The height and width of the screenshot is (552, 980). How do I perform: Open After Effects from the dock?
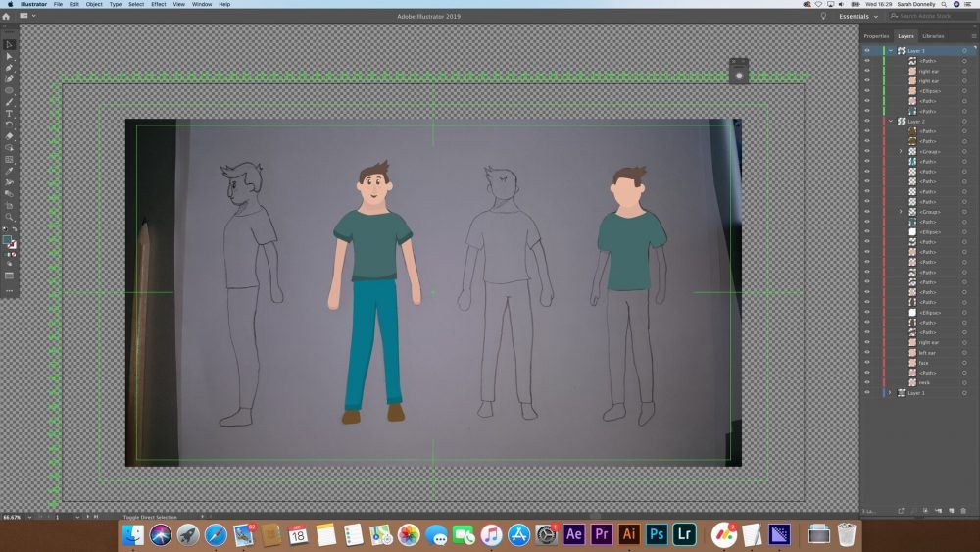point(574,534)
